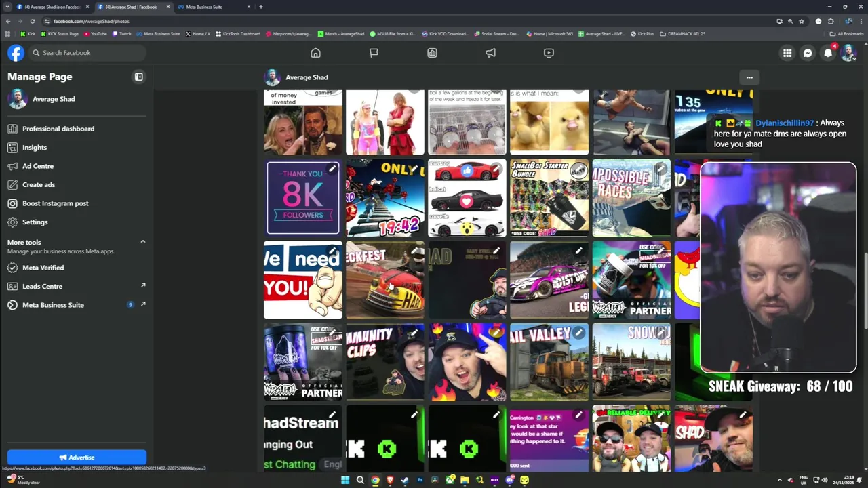Click the blue Advertise button
Screen dimensions: 868x488
[x=77, y=457]
